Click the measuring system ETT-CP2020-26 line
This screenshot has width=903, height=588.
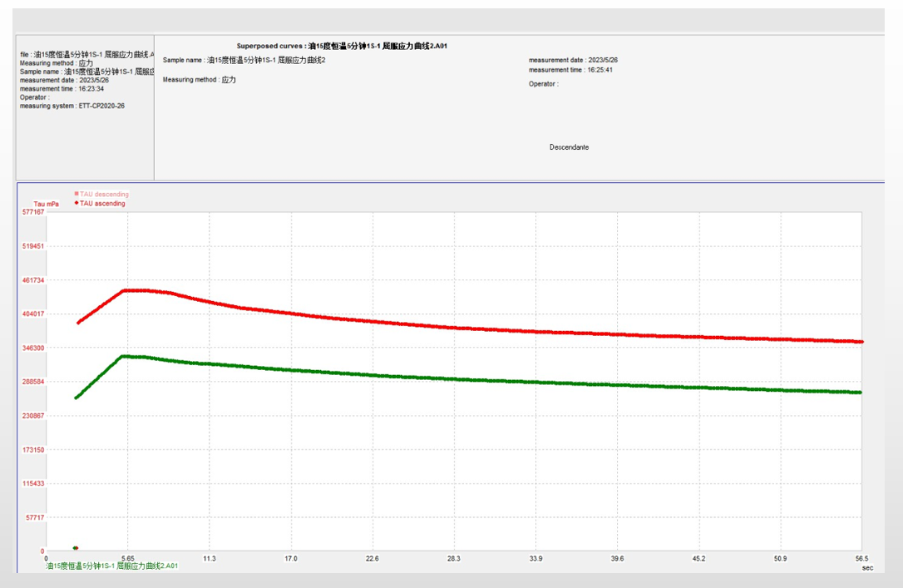pos(72,106)
